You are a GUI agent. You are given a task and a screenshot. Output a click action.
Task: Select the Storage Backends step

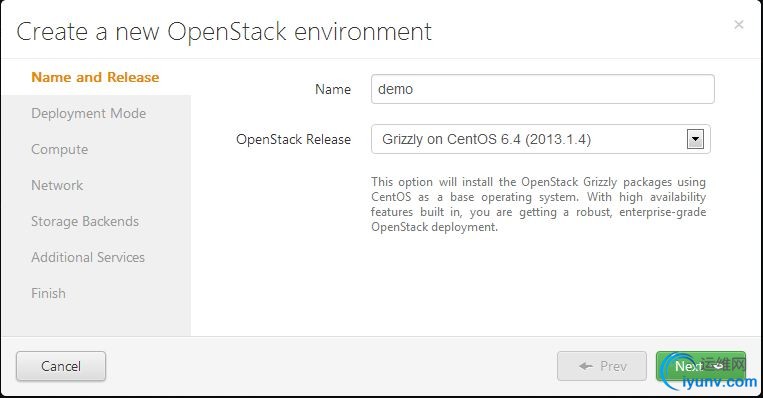point(85,221)
